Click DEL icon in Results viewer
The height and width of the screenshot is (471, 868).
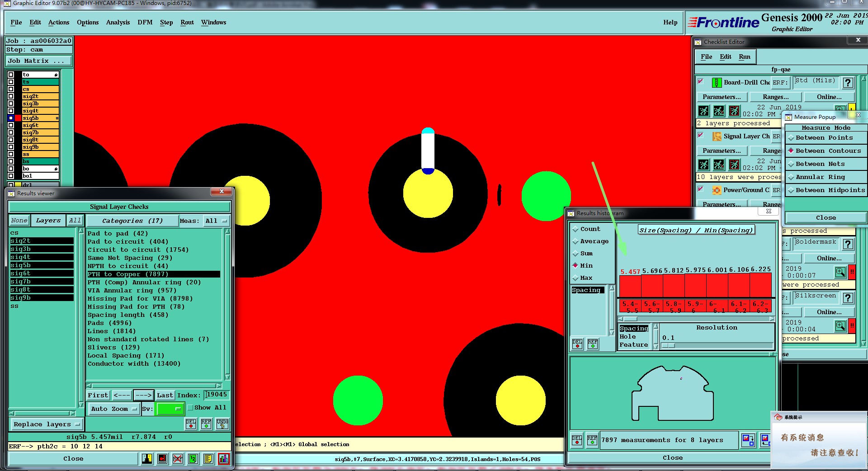(x=191, y=424)
